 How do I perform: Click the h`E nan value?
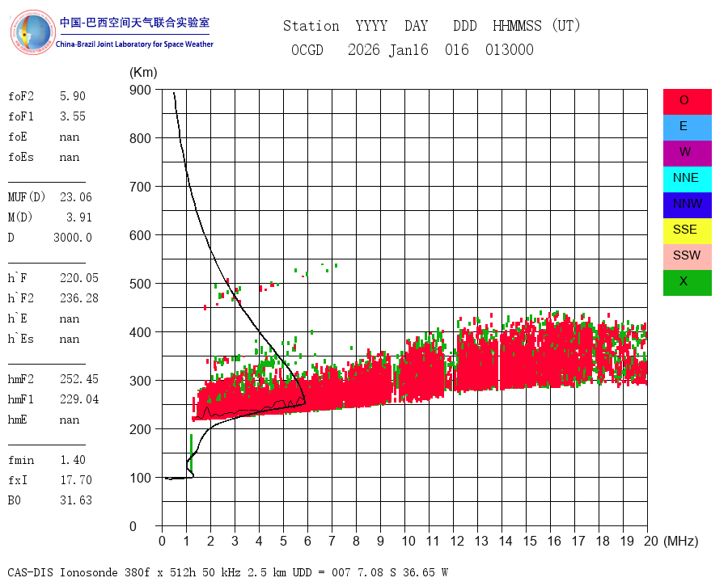70,319
